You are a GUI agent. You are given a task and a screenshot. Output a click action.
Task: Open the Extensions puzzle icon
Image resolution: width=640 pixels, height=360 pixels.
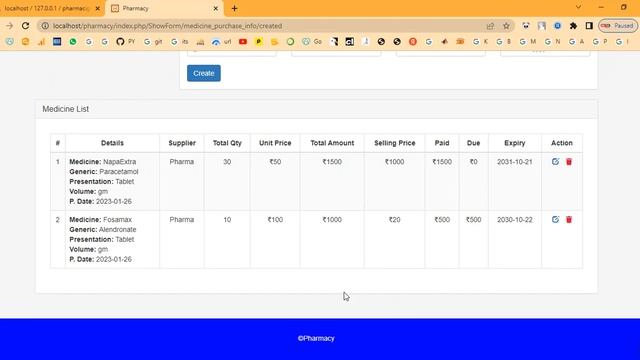[x=573, y=26]
